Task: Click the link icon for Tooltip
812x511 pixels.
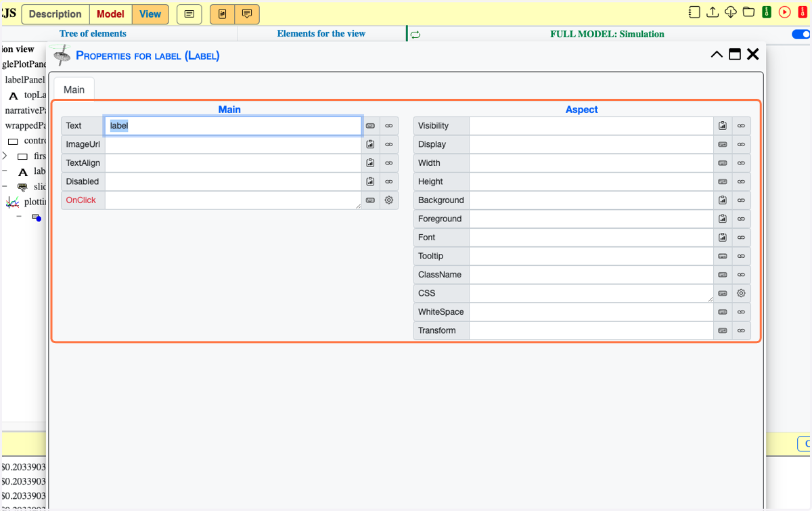Action: coord(741,256)
